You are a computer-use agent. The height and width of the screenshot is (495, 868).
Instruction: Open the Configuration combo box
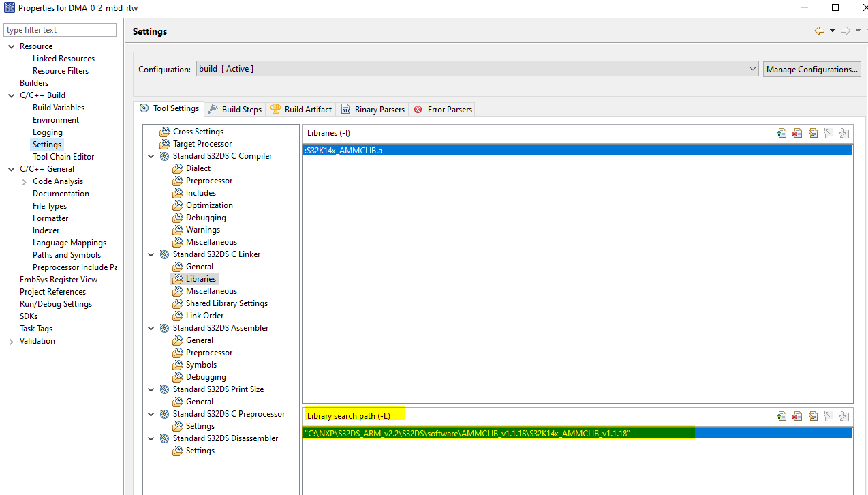pyautogui.click(x=751, y=68)
